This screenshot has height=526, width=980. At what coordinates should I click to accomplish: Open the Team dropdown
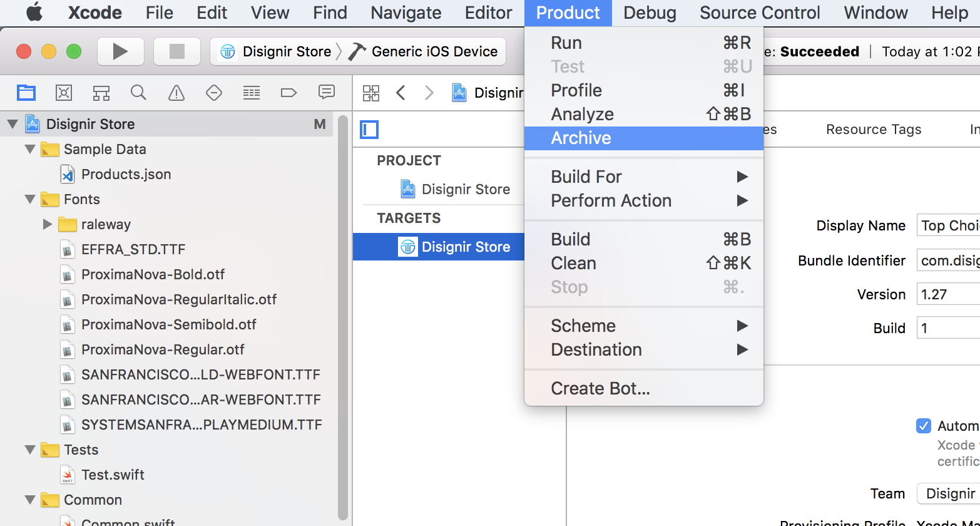[948, 493]
